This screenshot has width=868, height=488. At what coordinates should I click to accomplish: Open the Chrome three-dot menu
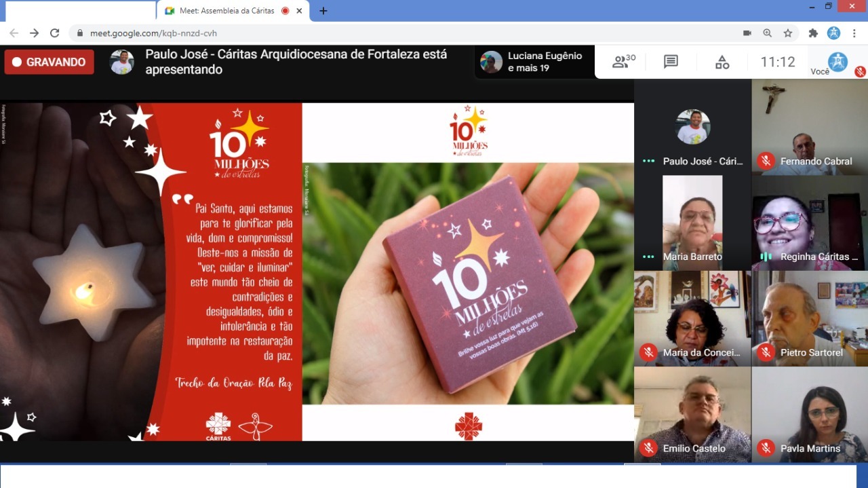coord(853,33)
